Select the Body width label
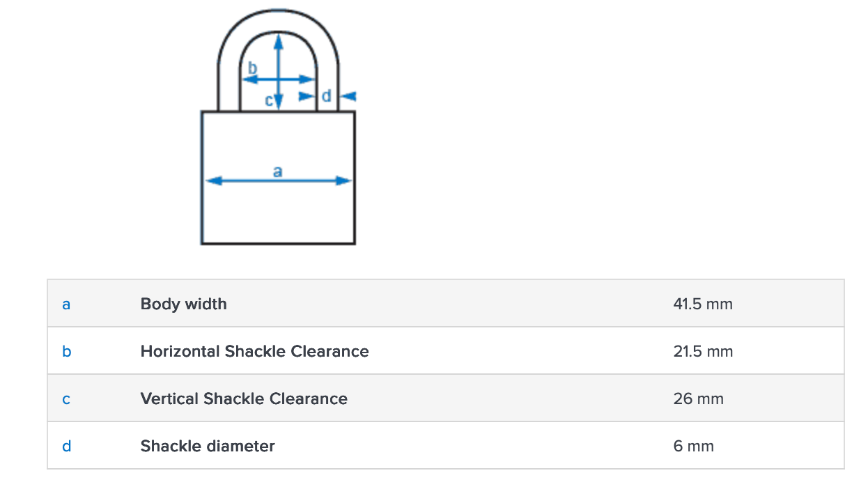868x496 pixels. point(183,304)
